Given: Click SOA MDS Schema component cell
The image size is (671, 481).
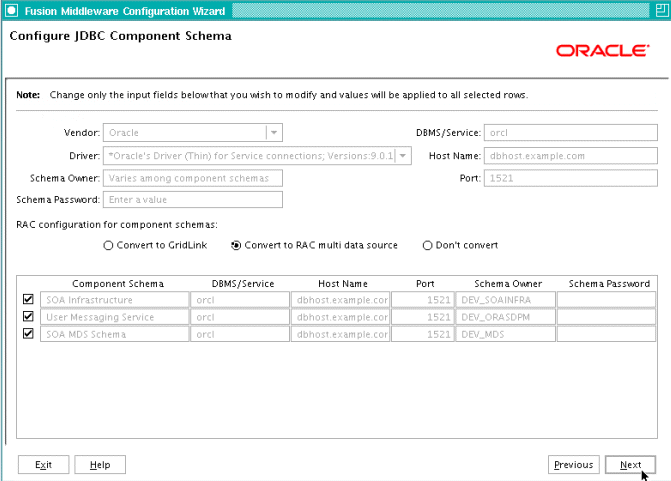Looking at the screenshot, I should tap(115, 334).
